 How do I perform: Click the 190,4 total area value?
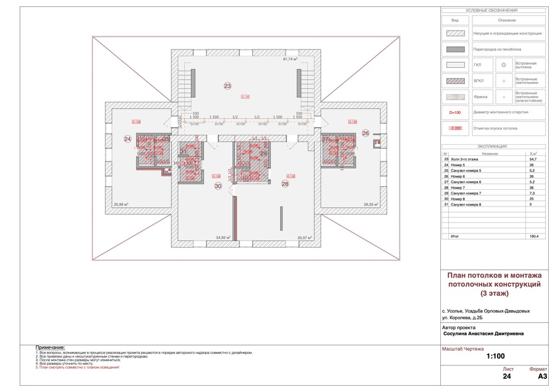click(534, 236)
